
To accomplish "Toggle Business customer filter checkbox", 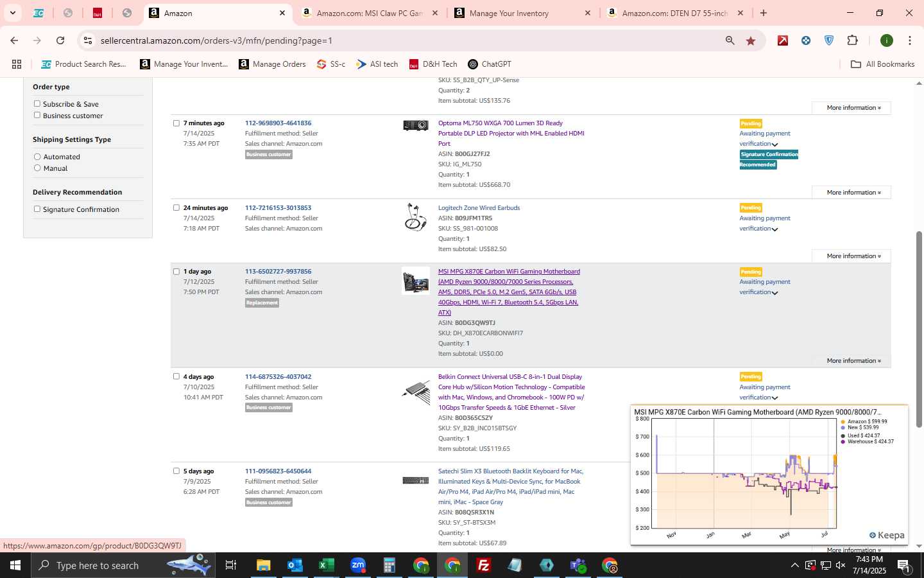I will coord(37,115).
